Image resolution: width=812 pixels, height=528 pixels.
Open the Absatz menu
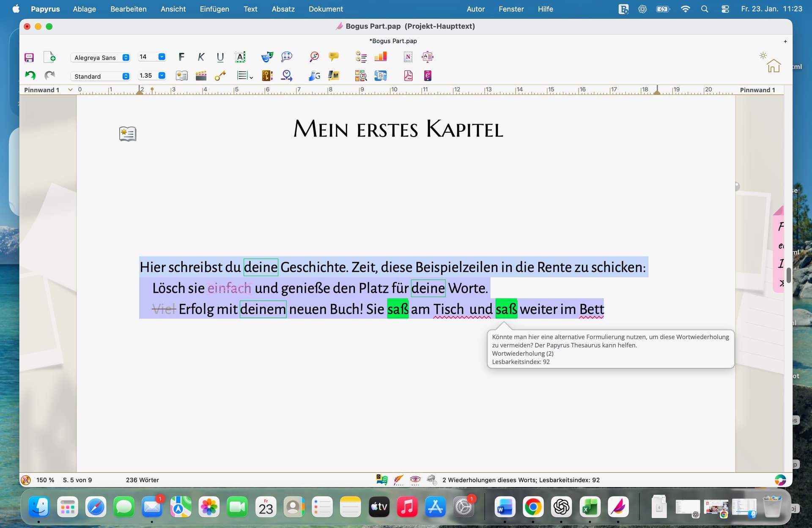283,9
